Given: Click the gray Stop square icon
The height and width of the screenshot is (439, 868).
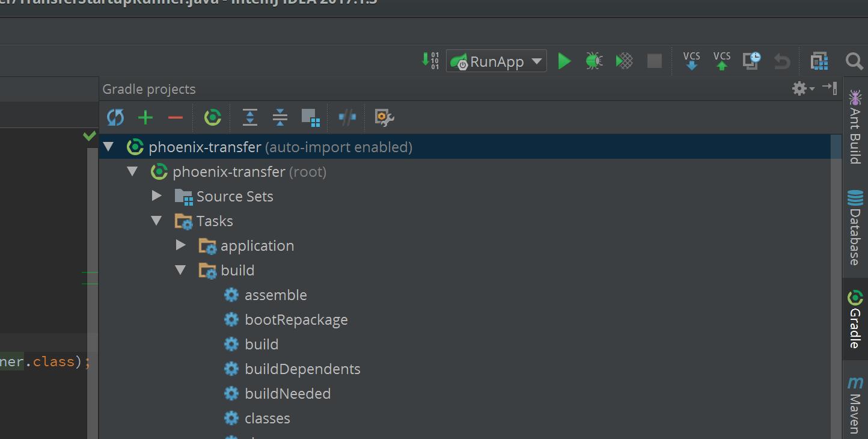Looking at the screenshot, I should point(654,61).
